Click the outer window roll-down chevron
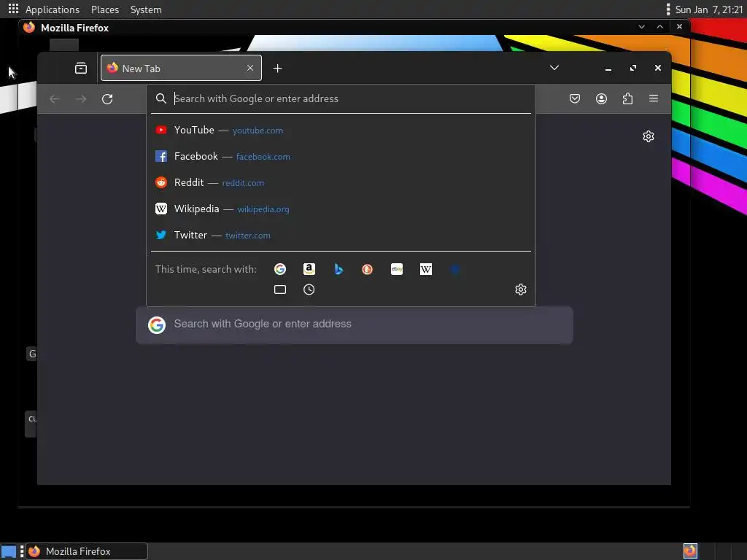 point(642,27)
